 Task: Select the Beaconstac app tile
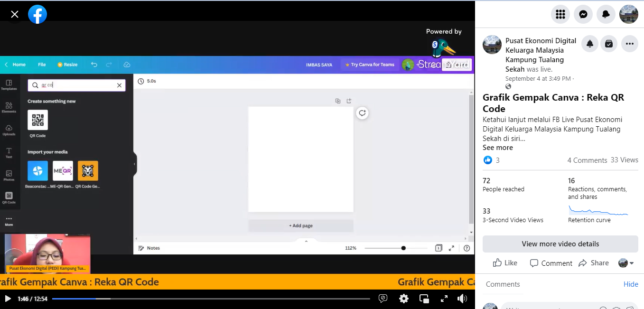point(37,171)
